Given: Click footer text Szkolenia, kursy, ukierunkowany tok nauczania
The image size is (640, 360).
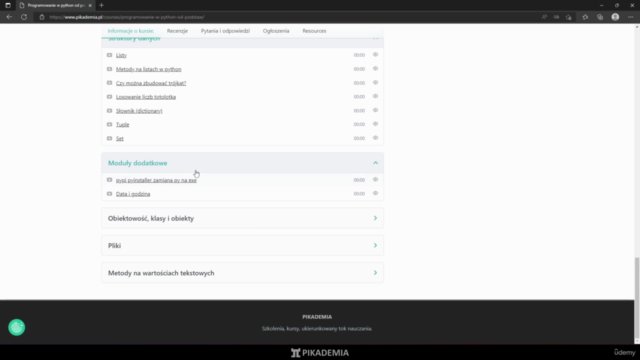Looking at the screenshot, I should pos(317,328).
